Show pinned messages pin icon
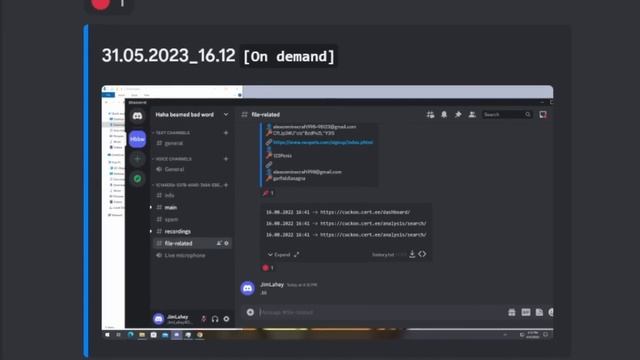Viewport: 640px width, 360px height. pos(458,115)
